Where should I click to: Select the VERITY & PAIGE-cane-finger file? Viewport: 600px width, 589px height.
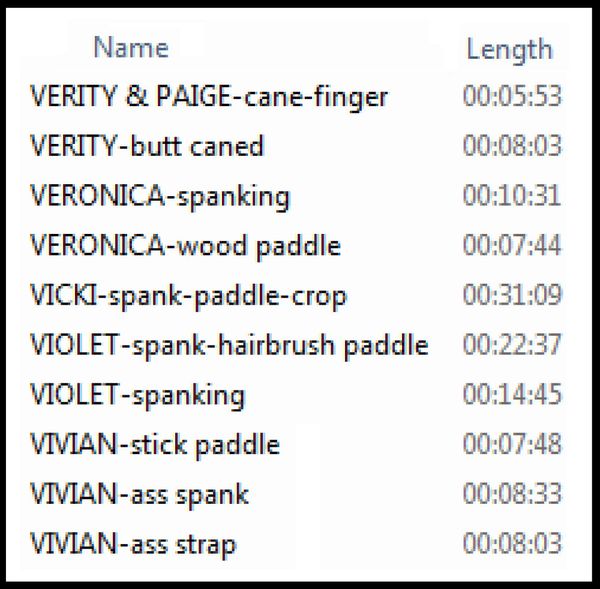pos(209,97)
